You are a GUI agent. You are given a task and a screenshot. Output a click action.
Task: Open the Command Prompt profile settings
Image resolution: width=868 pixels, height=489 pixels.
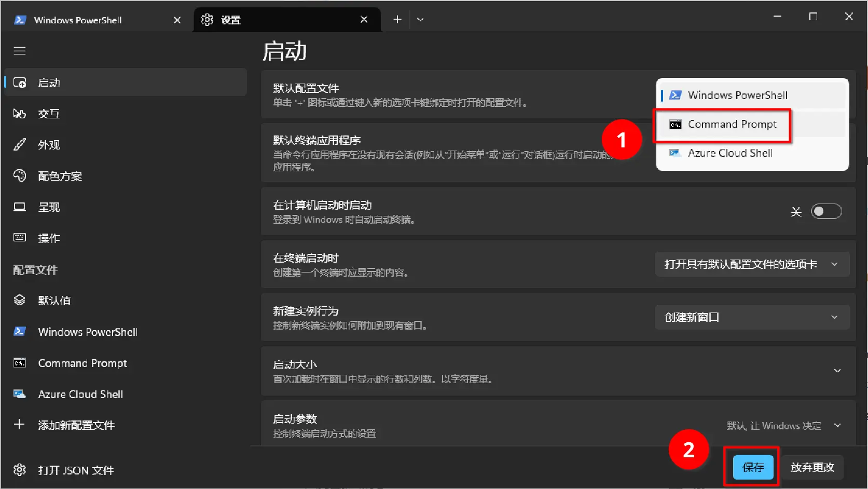click(x=126, y=363)
